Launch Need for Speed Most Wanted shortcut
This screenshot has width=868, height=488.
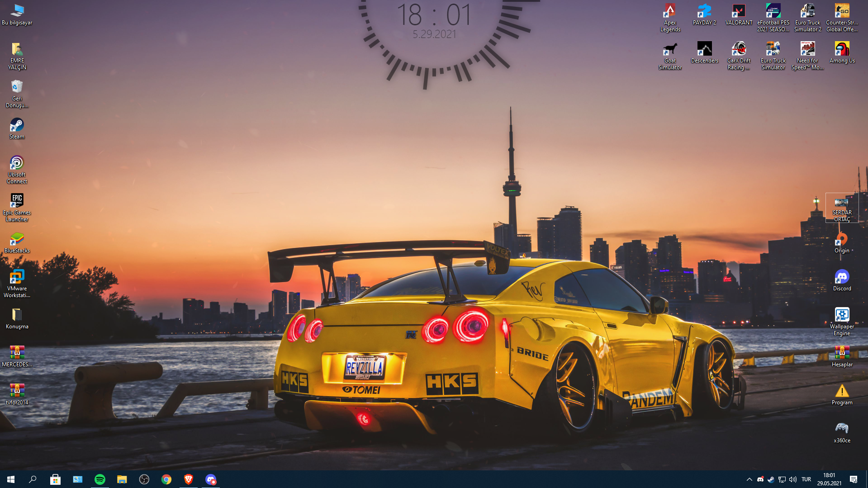807,56
